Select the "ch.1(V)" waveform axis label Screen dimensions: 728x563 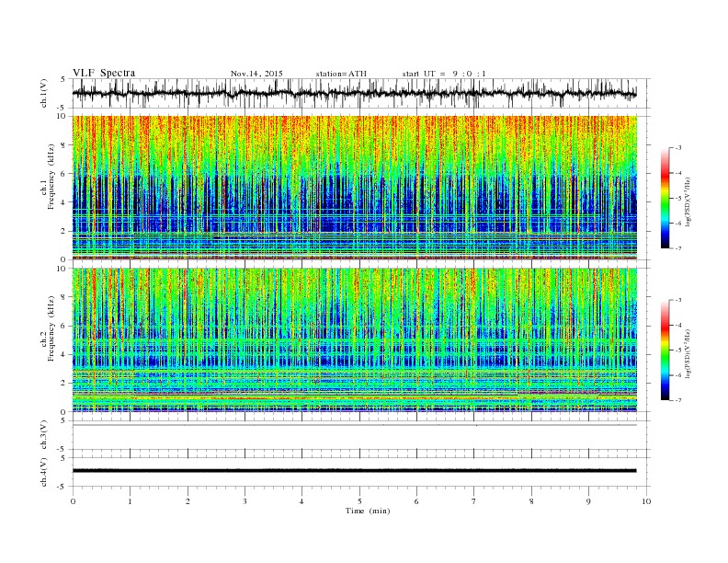pyautogui.click(x=44, y=95)
